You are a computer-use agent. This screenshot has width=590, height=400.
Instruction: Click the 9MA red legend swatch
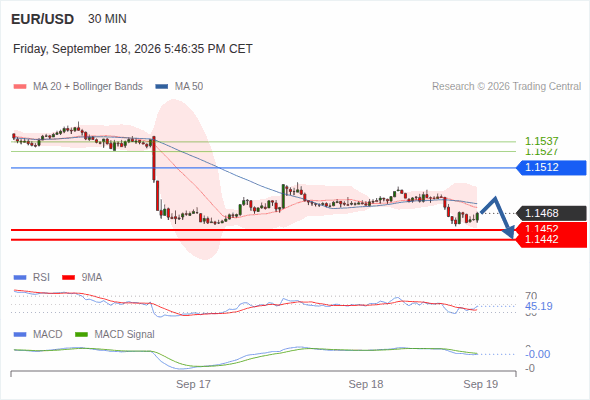68,278
